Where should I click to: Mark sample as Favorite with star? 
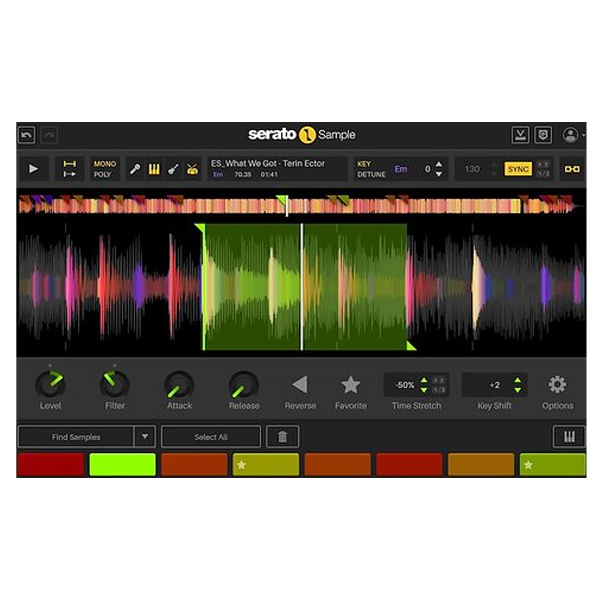tap(350, 384)
